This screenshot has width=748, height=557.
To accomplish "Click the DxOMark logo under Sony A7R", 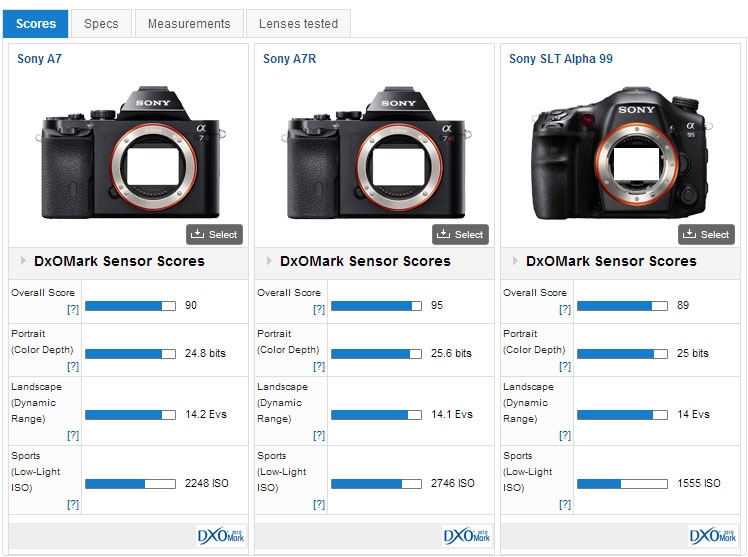I will point(467,536).
